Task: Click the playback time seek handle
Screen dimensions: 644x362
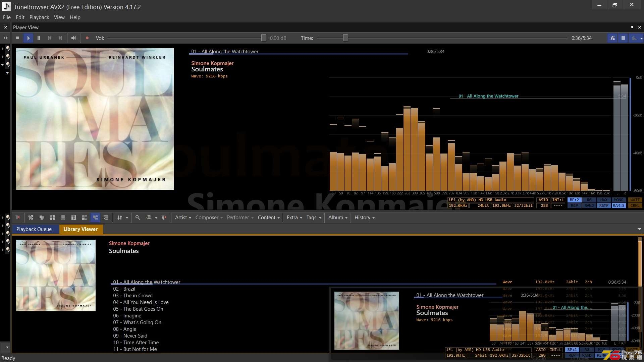Action: click(x=345, y=38)
